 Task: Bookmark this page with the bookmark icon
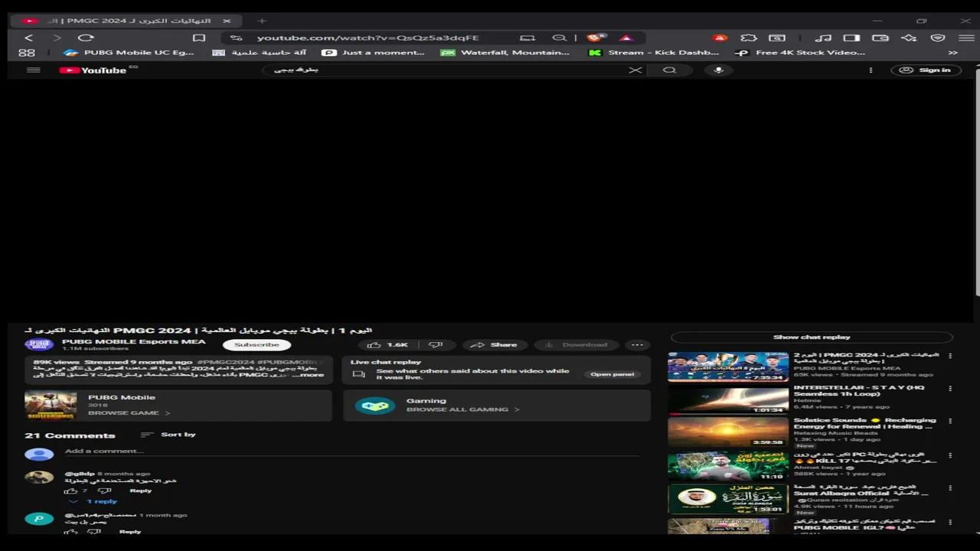click(199, 37)
